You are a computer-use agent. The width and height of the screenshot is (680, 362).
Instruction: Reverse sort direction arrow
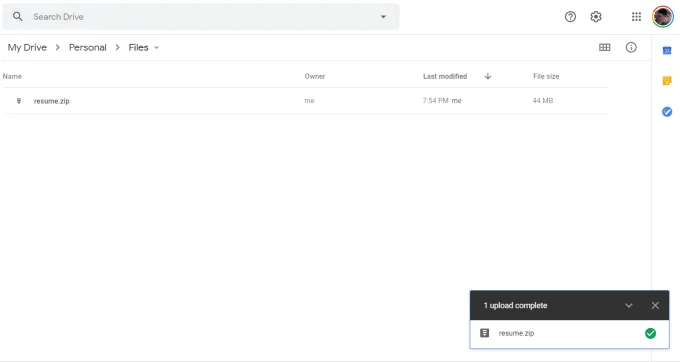(x=488, y=76)
